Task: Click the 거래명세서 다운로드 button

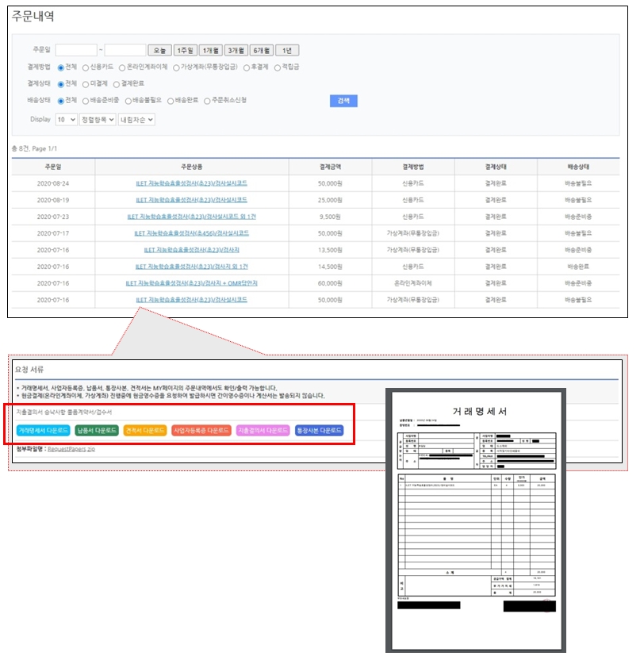Action: 43,430
